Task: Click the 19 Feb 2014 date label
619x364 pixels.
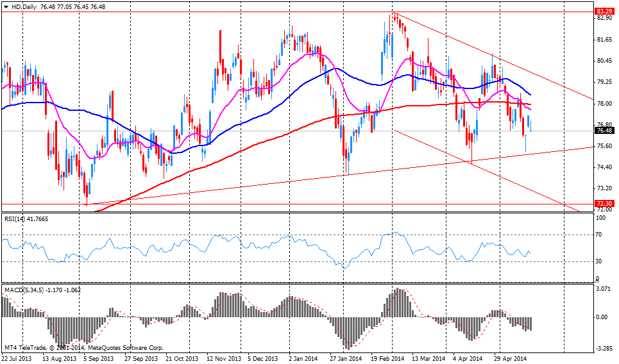Action: point(389,359)
